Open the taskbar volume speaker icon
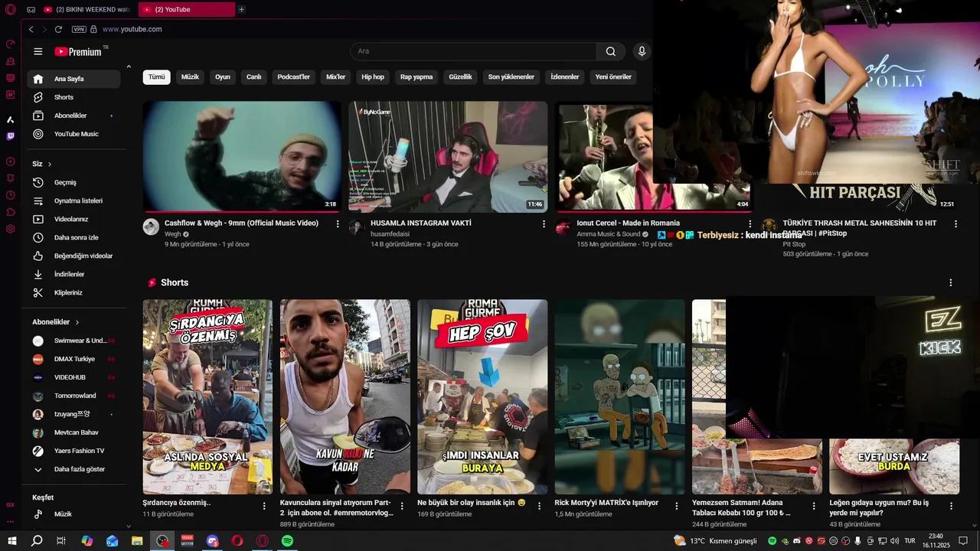The height and width of the screenshot is (551, 980). point(894,541)
